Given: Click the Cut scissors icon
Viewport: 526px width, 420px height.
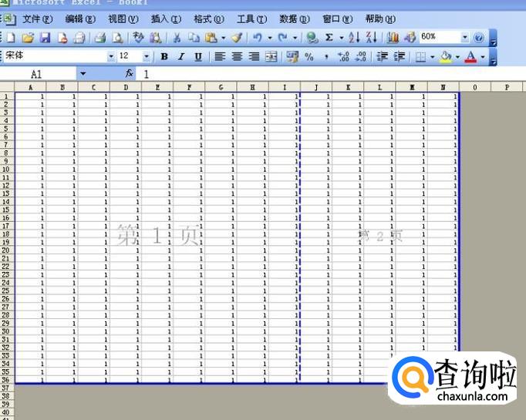Looking at the screenshot, I should tap(177, 37).
